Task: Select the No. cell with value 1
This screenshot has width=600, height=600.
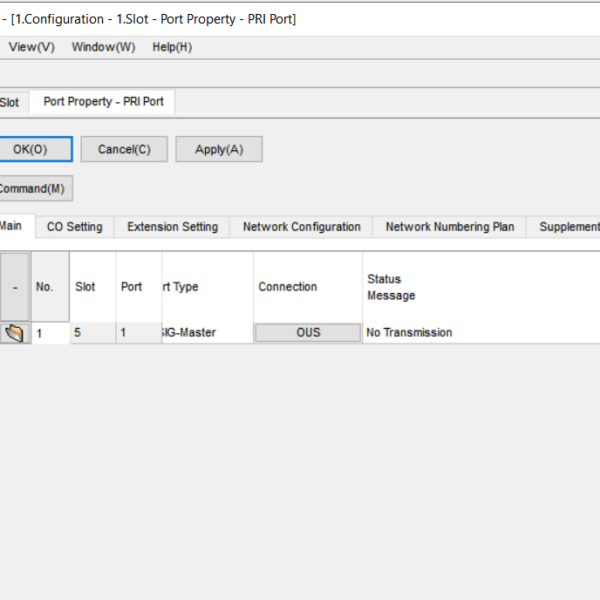Action: point(50,333)
